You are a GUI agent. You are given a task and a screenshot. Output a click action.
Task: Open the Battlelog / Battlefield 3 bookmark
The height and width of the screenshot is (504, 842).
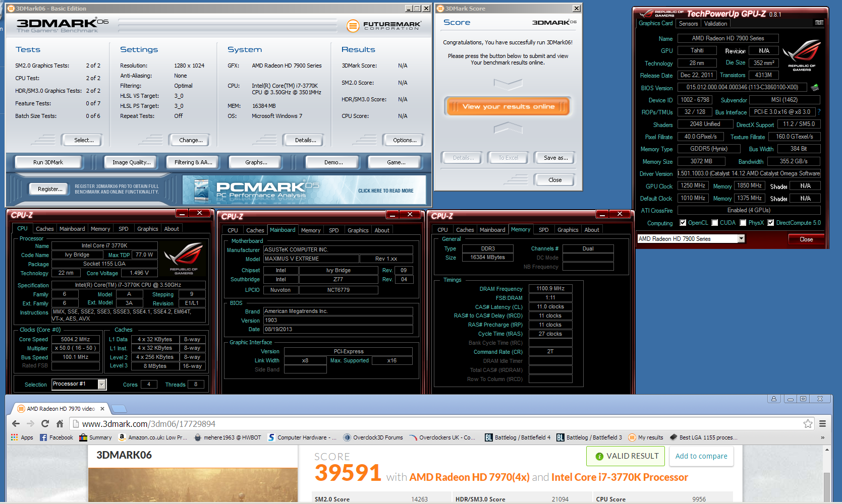click(x=589, y=437)
